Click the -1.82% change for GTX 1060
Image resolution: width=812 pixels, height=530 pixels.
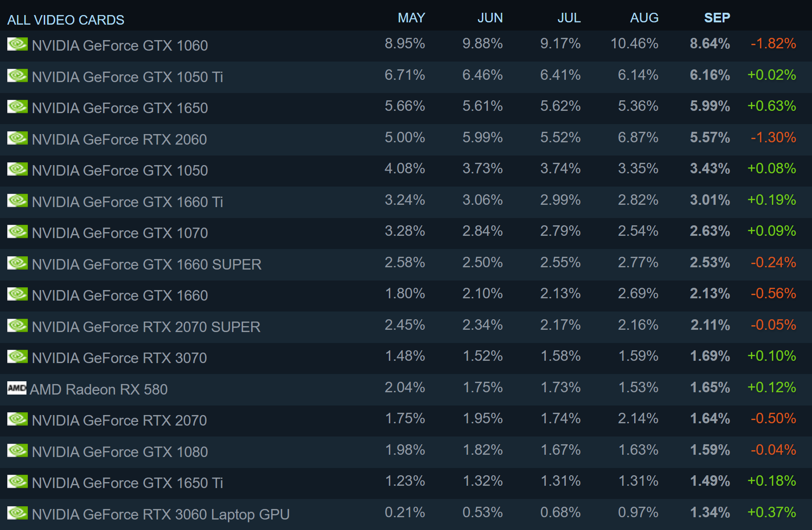click(x=773, y=44)
